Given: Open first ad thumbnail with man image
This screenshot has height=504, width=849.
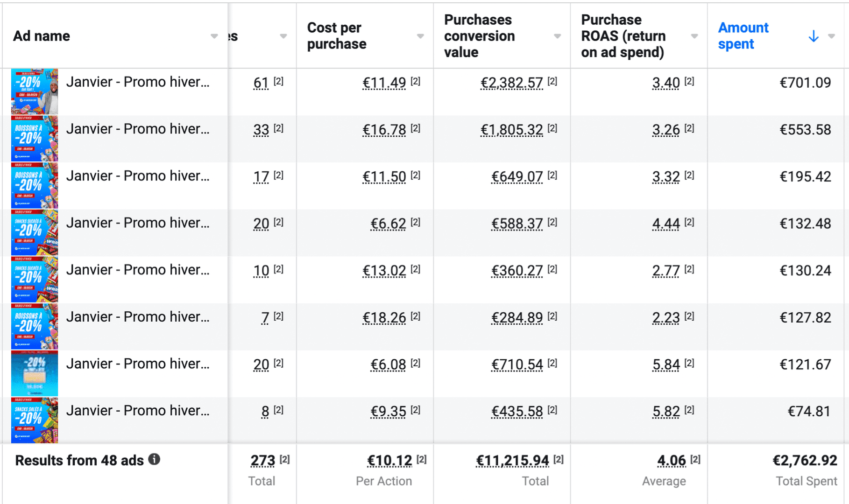Looking at the screenshot, I should tap(35, 91).
